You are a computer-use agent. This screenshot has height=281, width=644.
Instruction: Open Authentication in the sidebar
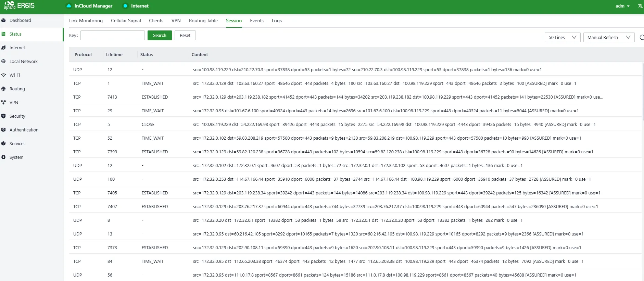[24, 130]
